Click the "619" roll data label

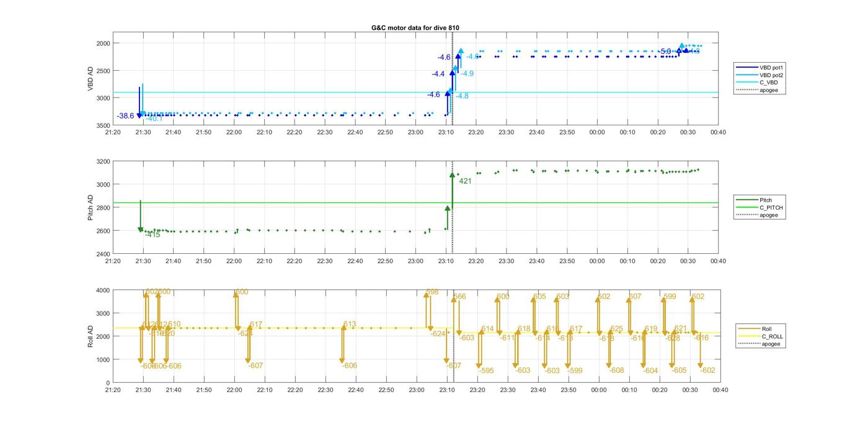click(651, 329)
